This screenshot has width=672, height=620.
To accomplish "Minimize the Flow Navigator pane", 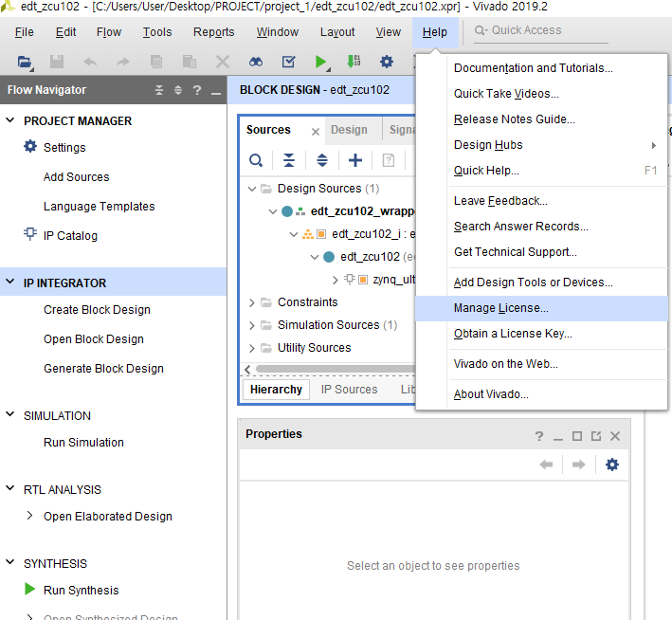I will (216, 93).
